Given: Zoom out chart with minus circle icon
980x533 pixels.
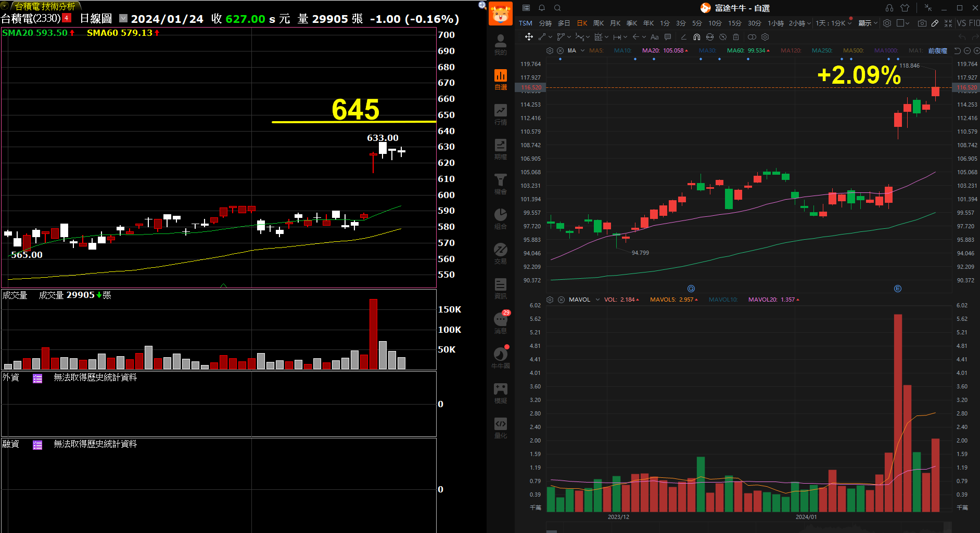Looking at the screenshot, I should pos(967,51).
